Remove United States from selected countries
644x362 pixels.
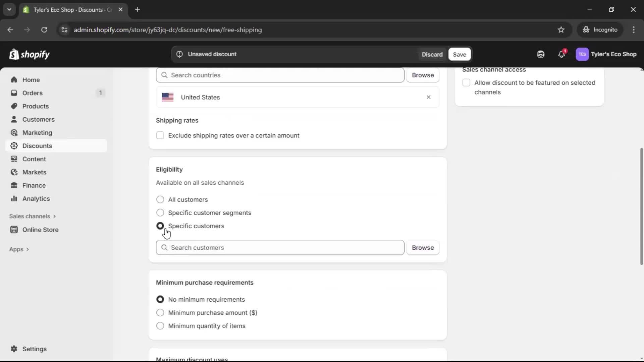click(x=428, y=97)
